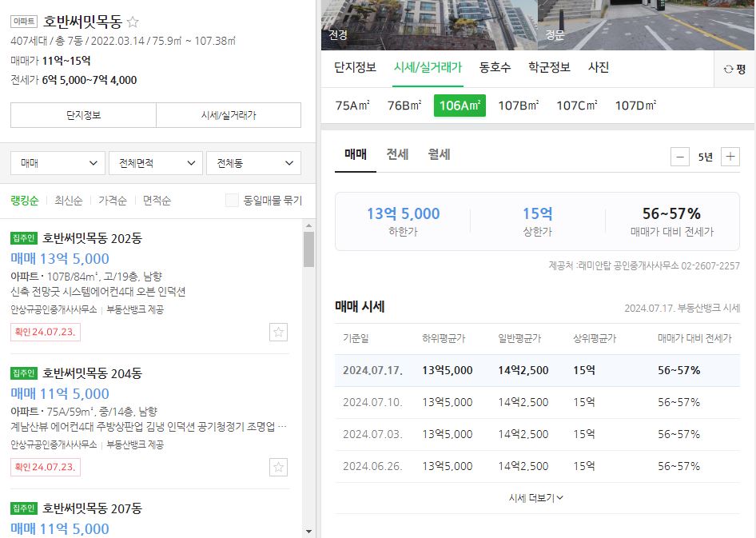The height and width of the screenshot is (538, 756).
Task: Sort listings by 면적순
Action: 157,201
